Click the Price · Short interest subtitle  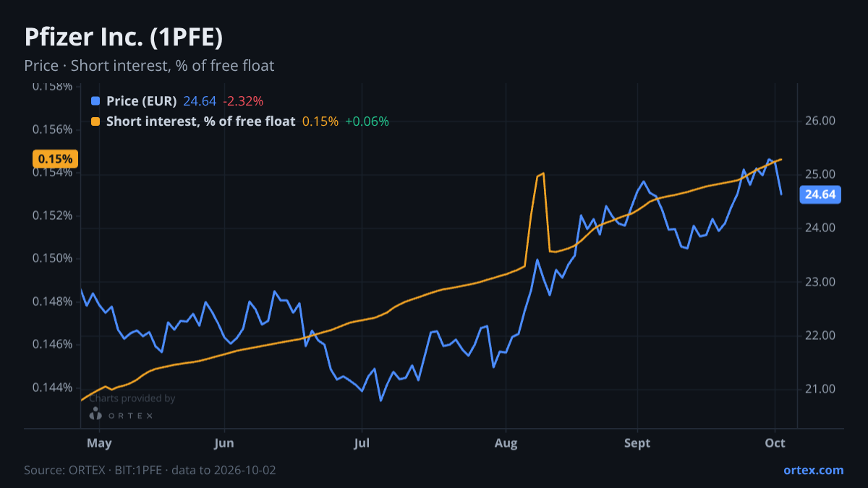point(149,66)
